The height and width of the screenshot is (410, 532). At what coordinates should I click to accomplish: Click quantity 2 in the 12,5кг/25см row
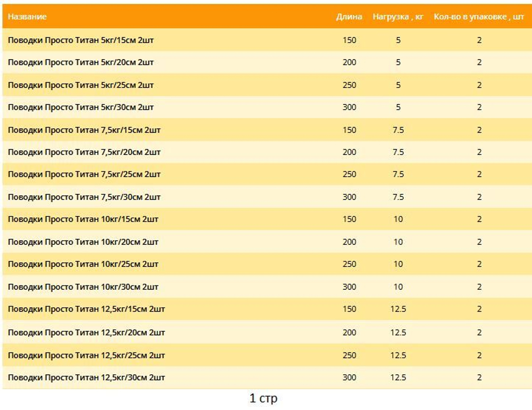coord(479,355)
